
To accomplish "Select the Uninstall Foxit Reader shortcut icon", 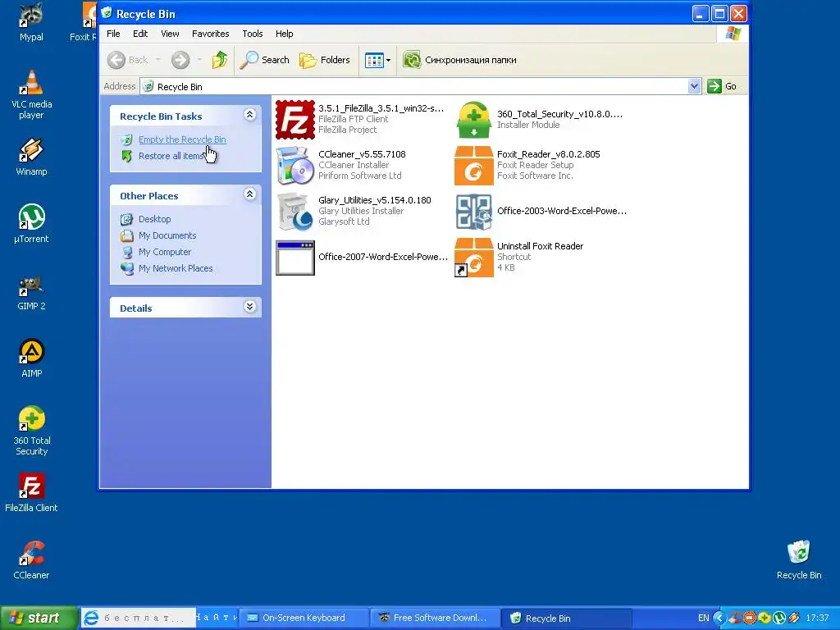I will coord(473,258).
